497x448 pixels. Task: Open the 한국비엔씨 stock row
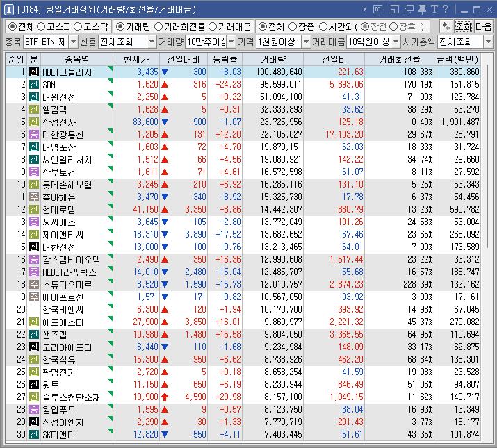243,309
